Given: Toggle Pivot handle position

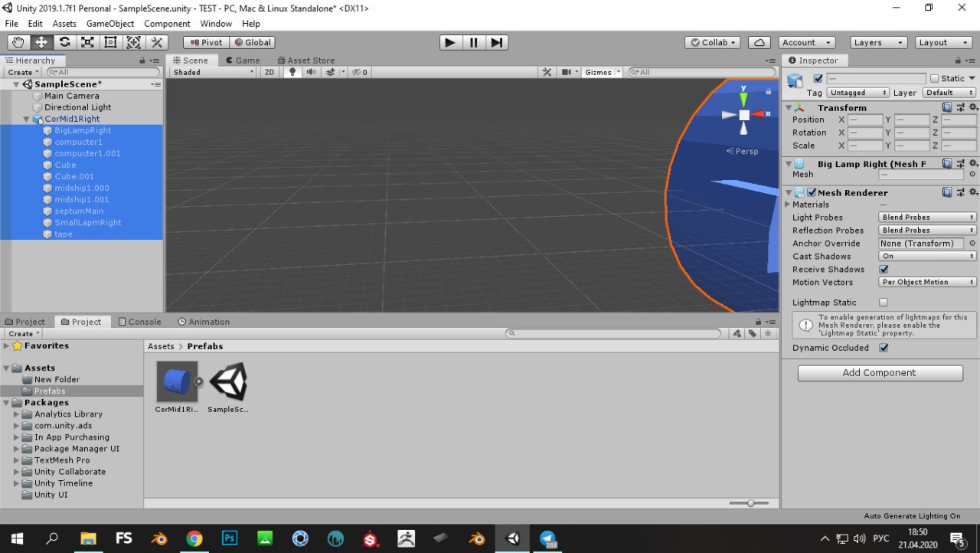Looking at the screenshot, I should coord(206,43).
